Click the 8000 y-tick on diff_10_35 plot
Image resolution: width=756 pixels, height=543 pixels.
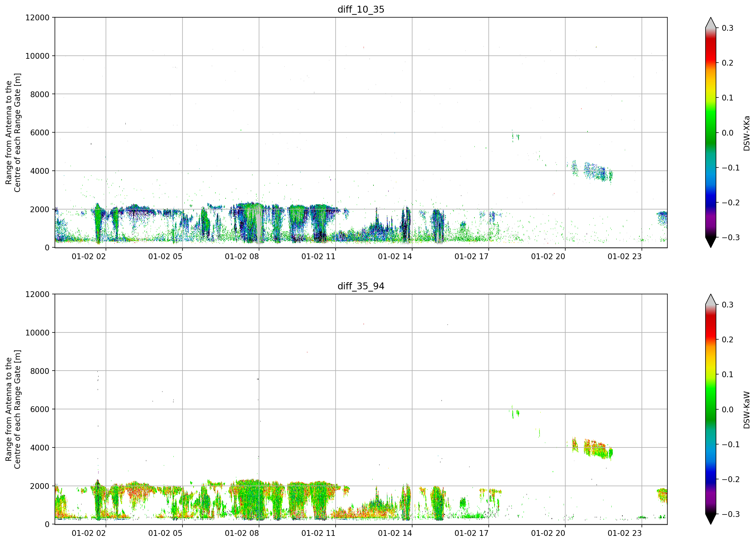point(40,94)
